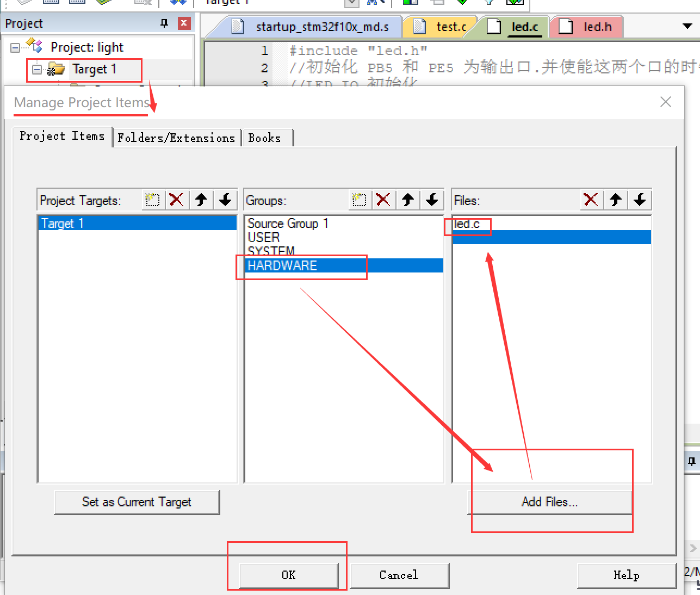Select SYSTEM group in Groups list
The image size is (700, 595).
point(344,251)
